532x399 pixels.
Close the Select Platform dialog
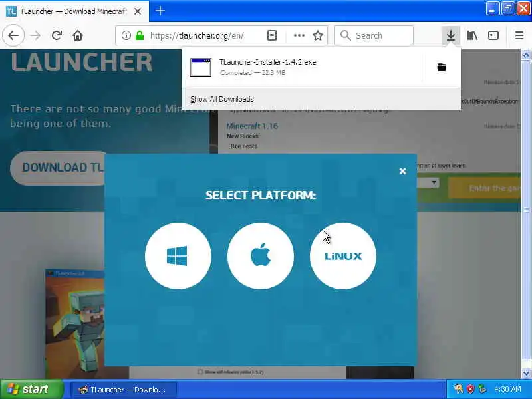(402, 171)
